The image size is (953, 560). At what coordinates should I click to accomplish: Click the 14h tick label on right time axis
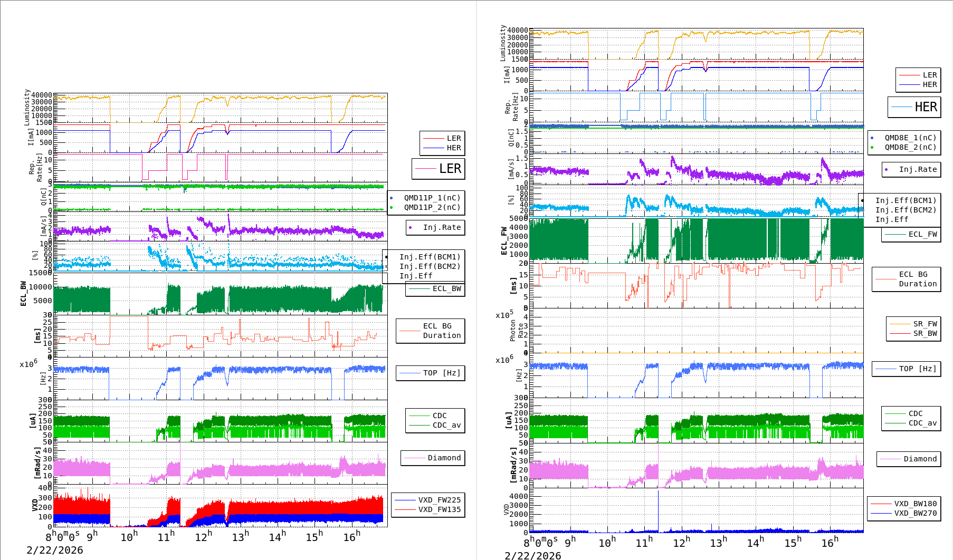coord(755,542)
